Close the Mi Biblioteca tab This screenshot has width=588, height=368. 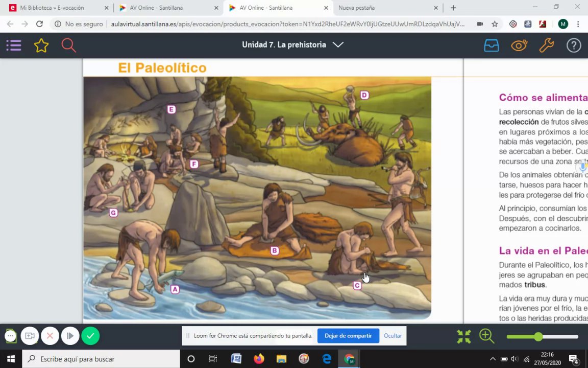click(107, 8)
